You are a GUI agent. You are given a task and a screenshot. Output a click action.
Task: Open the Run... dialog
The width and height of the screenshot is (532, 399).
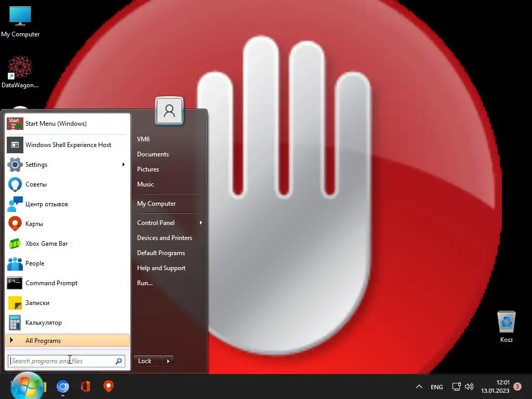(x=145, y=283)
